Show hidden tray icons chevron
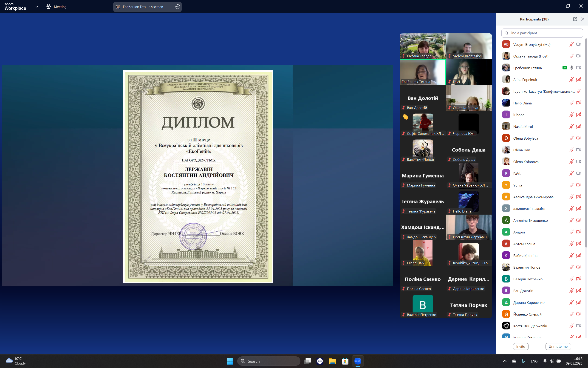The height and width of the screenshot is (368, 588). (x=505, y=361)
